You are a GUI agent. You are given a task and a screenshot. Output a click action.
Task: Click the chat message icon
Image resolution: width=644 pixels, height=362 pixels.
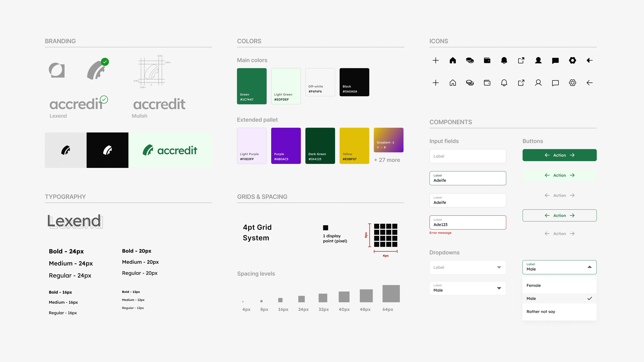tap(555, 60)
